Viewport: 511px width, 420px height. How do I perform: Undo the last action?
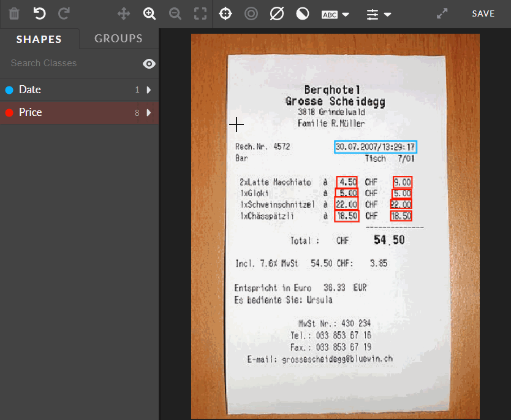coord(39,13)
